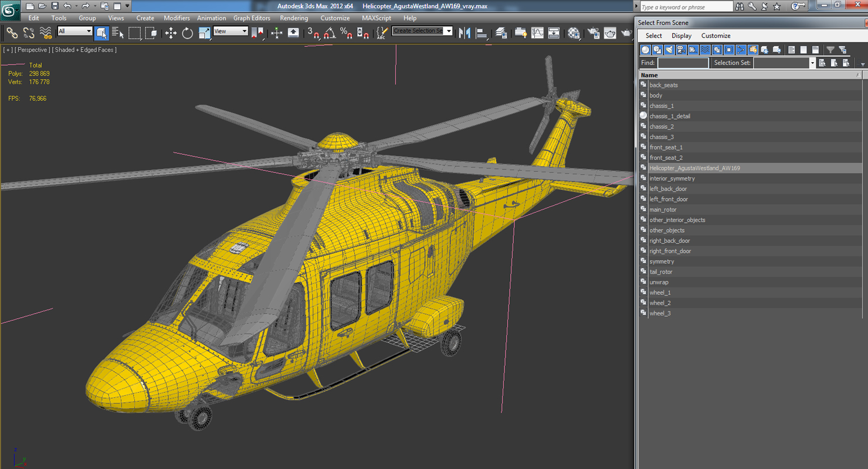Open the Layer Manager
The width and height of the screenshot is (868, 469).
tap(501, 33)
